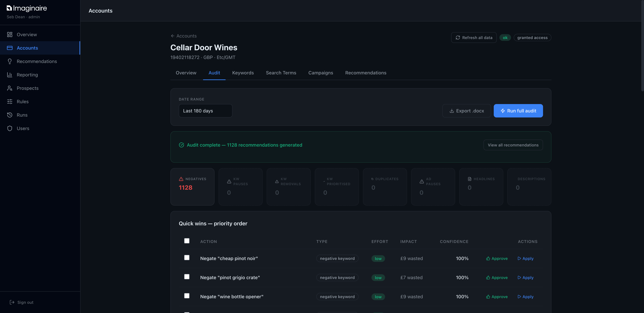Open Overview via its sidebar grid icon

point(10,35)
